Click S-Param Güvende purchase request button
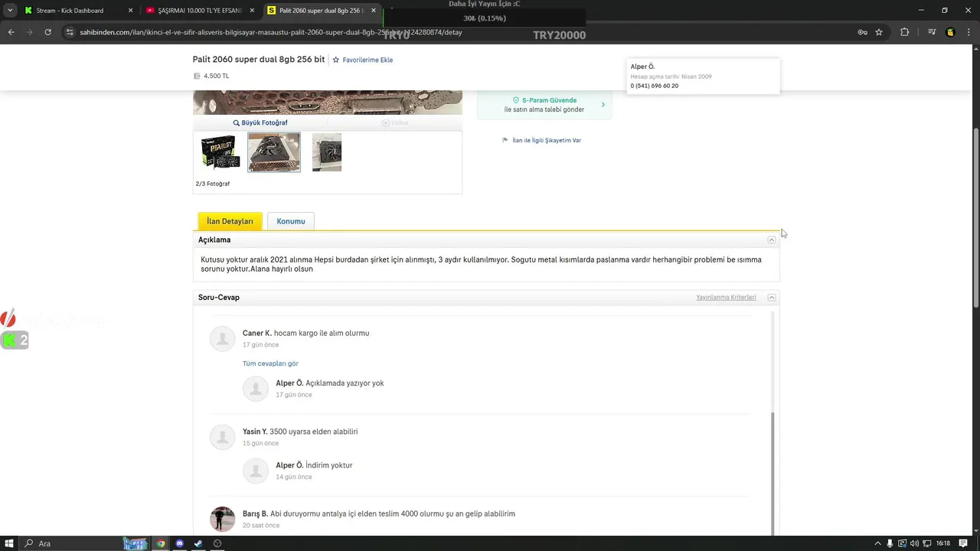 coord(544,105)
